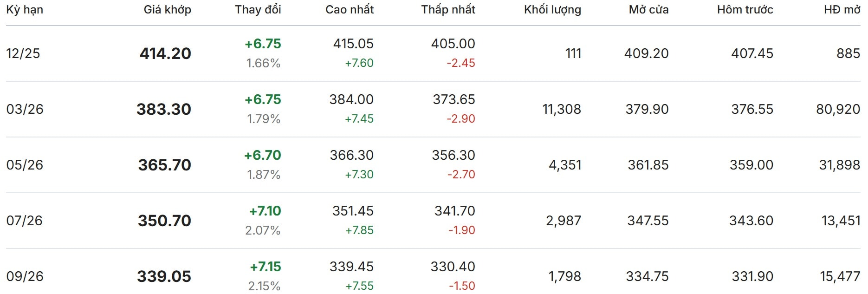Click the Mở cửa column header
The image size is (868, 294).
point(648,9)
